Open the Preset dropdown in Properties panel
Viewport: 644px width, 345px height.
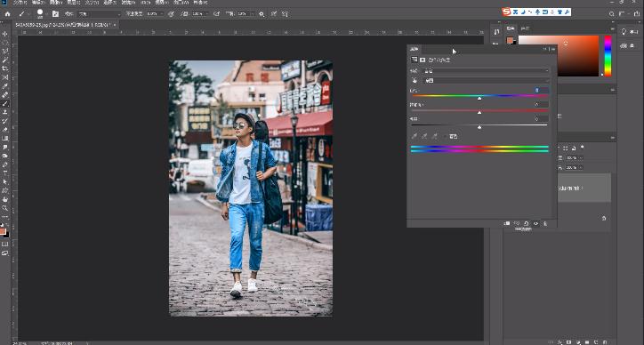coord(486,70)
